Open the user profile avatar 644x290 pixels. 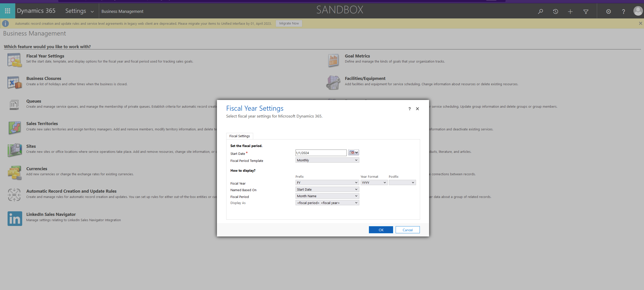tap(638, 11)
